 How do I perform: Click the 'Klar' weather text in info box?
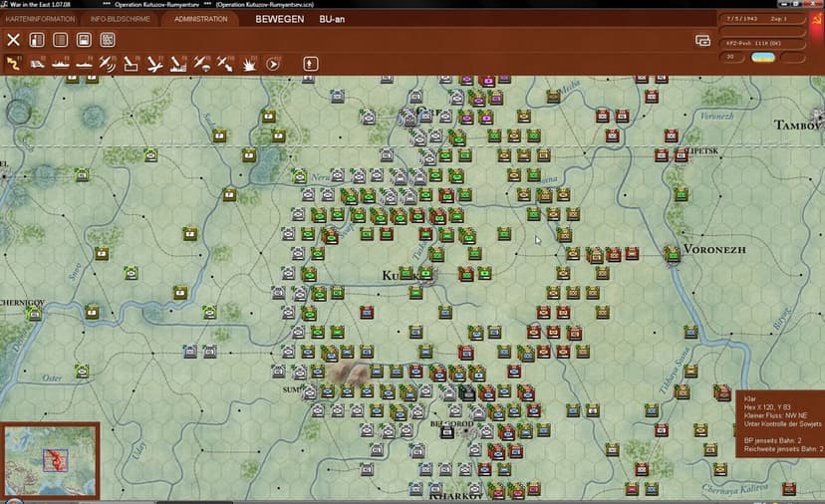click(749, 398)
